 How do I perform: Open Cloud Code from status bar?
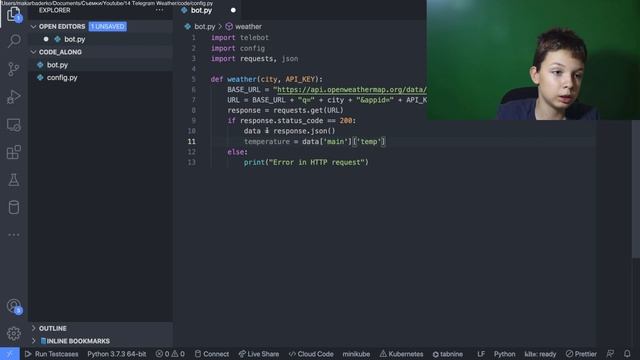311,354
